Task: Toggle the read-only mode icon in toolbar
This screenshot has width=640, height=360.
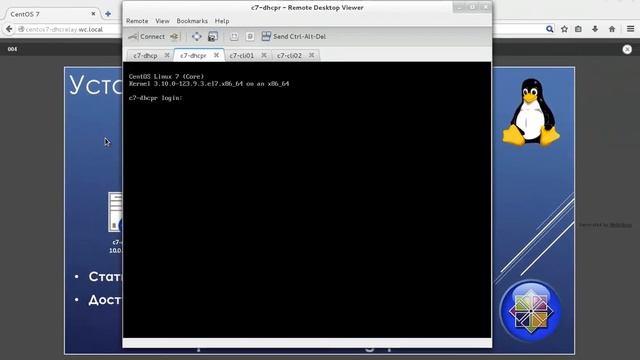Action: [250, 36]
